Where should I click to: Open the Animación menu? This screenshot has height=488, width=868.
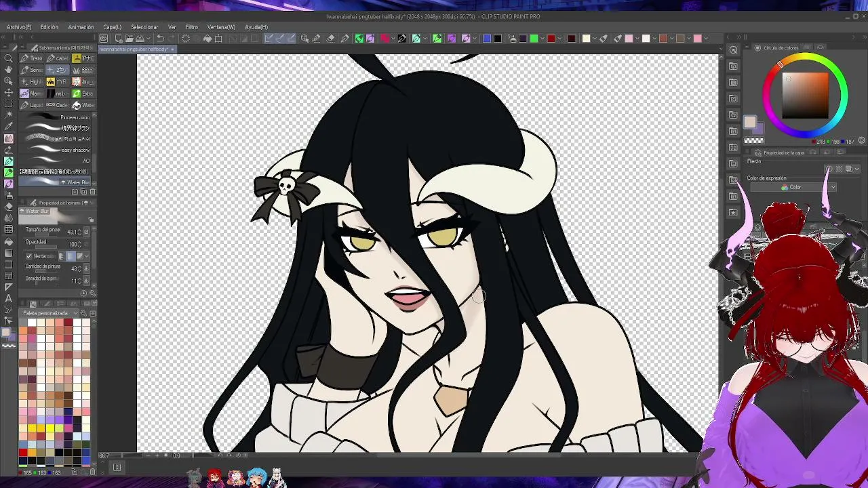point(81,27)
